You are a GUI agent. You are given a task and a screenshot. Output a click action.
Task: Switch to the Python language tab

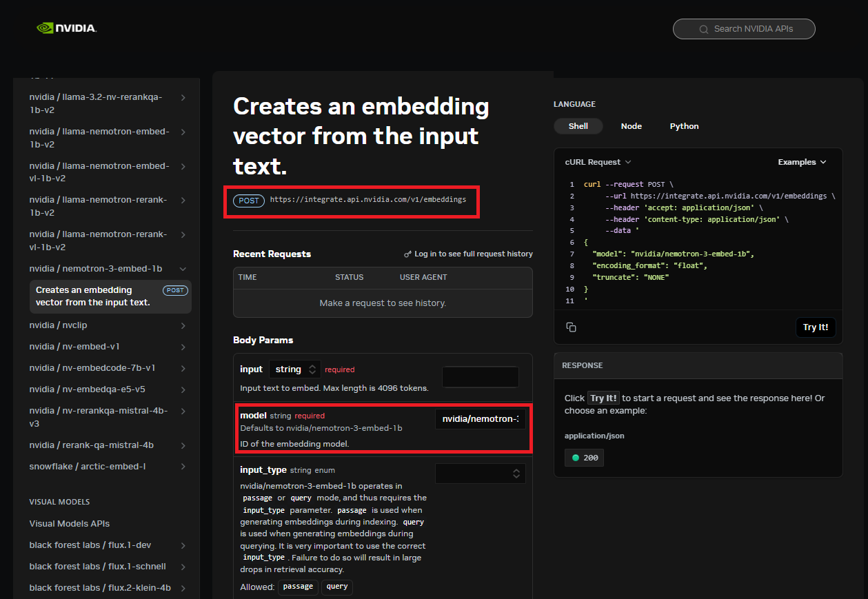tap(684, 126)
